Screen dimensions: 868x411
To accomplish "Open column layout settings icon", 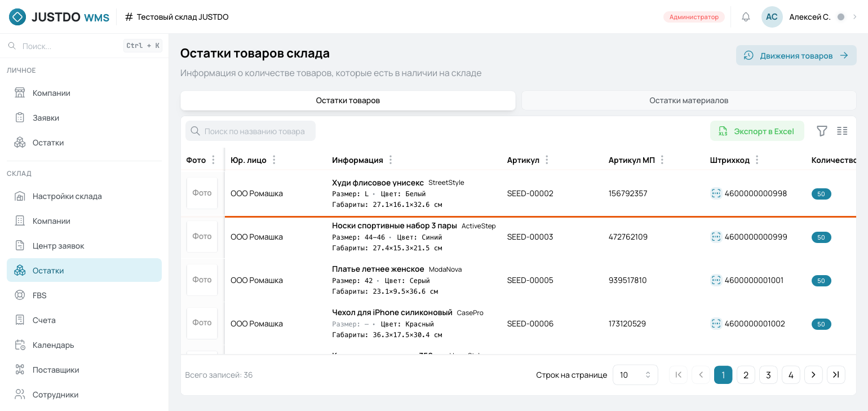I will coord(842,131).
